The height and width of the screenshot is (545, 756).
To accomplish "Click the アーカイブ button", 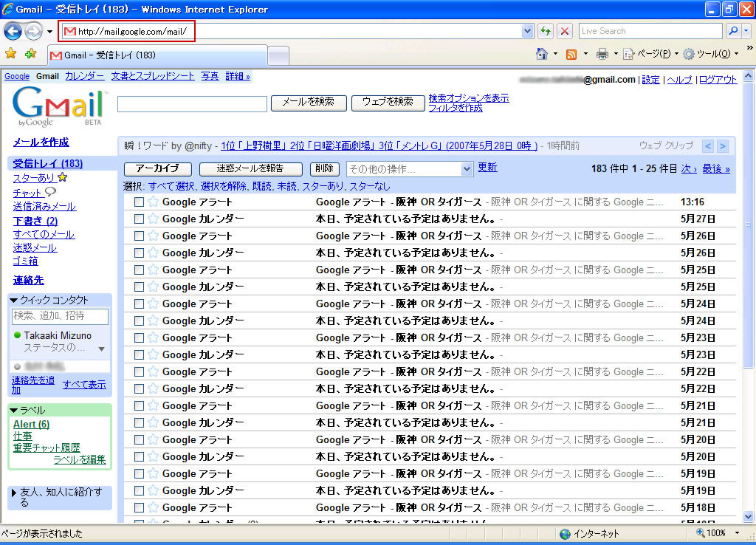I will coord(157,169).
